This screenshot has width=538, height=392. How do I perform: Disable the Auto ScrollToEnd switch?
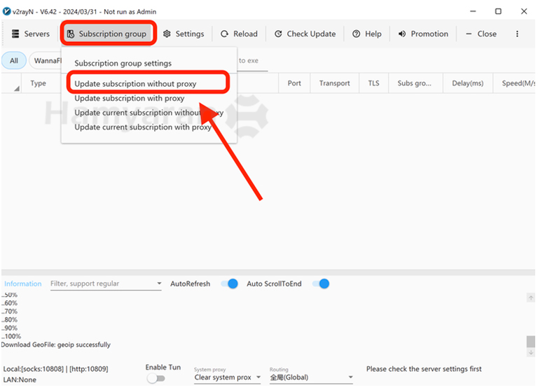(x=320, y=283)
